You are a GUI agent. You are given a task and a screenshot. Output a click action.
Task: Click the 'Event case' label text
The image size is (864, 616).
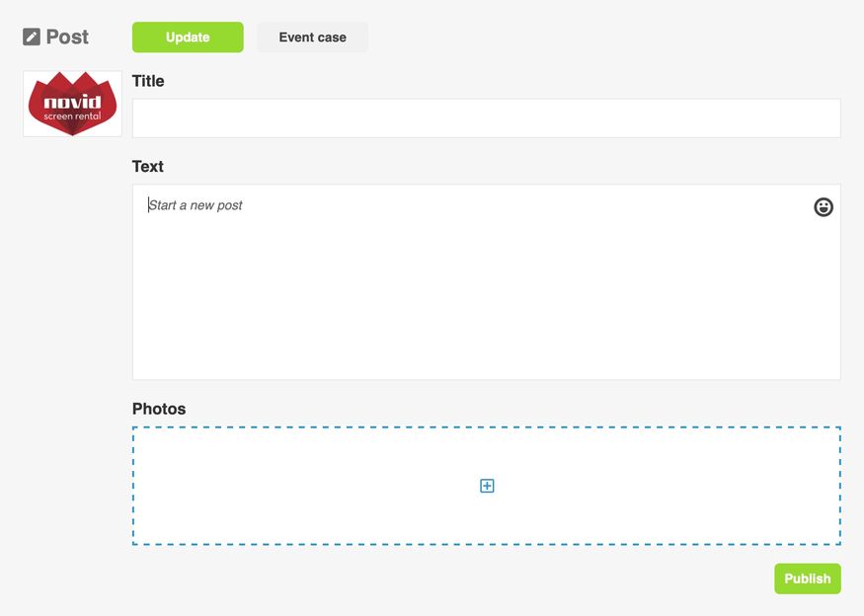point(312,38)
